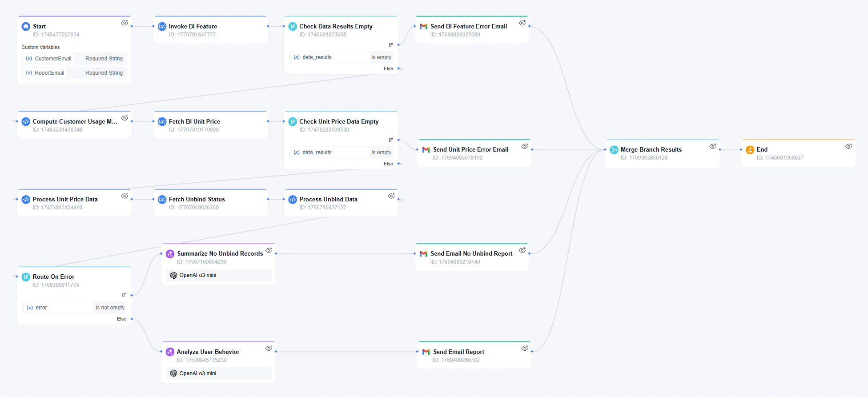
Task: Click the Start node home icon
Action: click(26, 27)
